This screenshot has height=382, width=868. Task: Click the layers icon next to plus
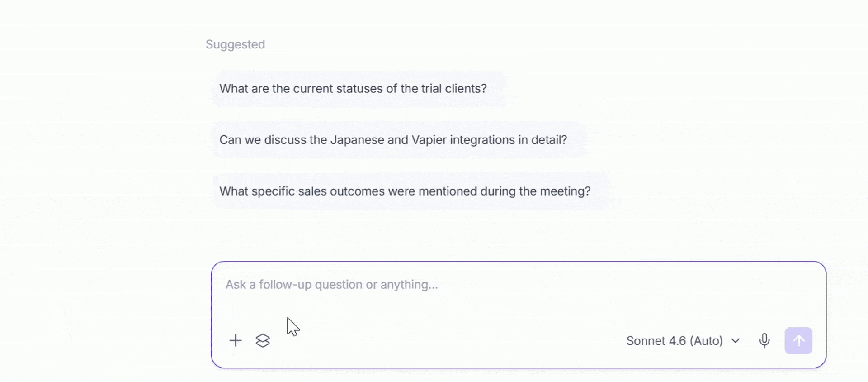tap(263, 340)
